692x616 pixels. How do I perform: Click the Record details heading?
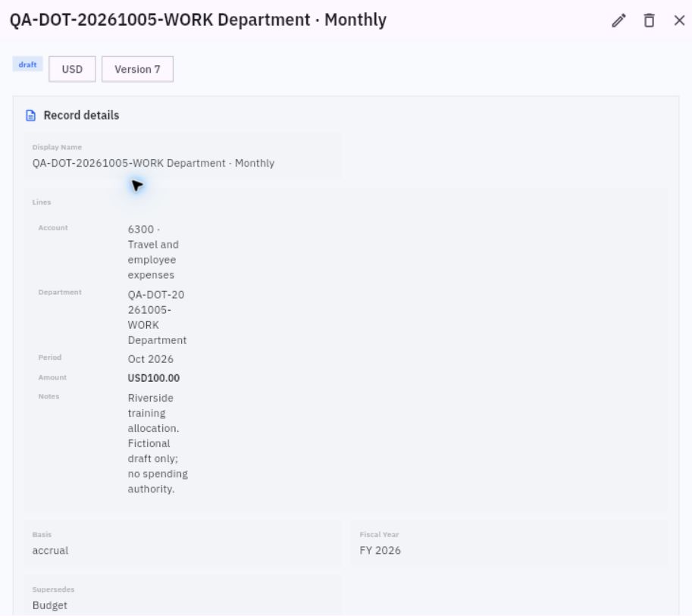tap(81, 115)
